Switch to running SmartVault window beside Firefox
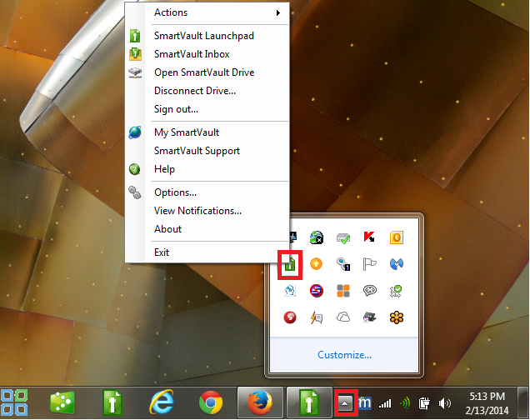Viewport: 530px width, 420px height. click(x=309, y=402)
